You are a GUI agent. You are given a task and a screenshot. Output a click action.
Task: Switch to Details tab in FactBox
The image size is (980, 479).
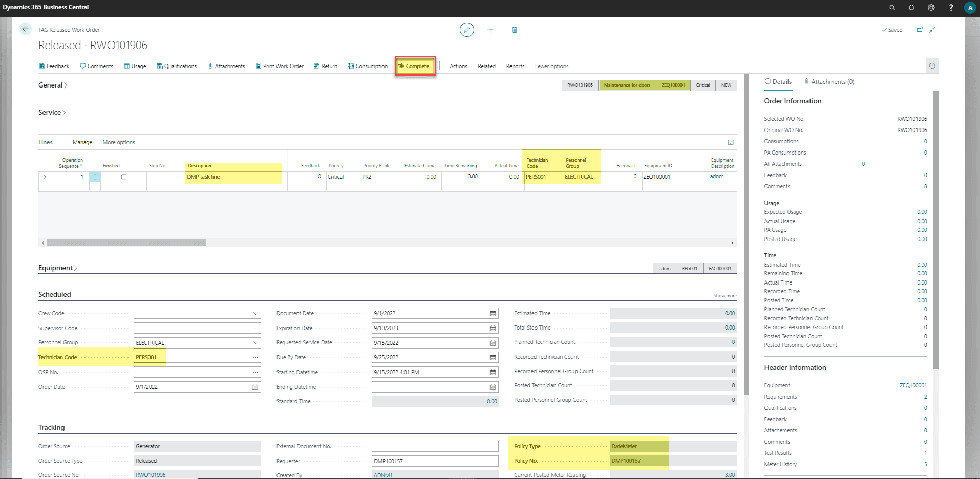click(x=778, y=82)
